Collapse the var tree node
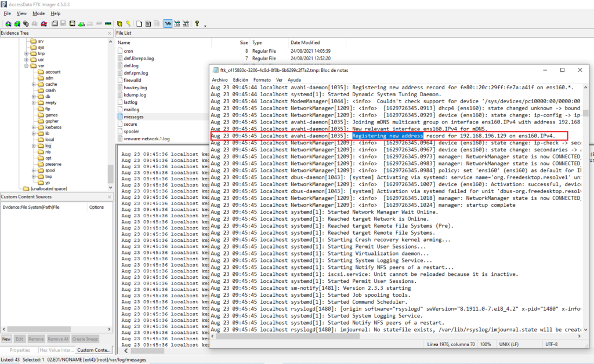The width and height of the screenshot is (594, 364). pyautogui.click(x=26, y=65)
